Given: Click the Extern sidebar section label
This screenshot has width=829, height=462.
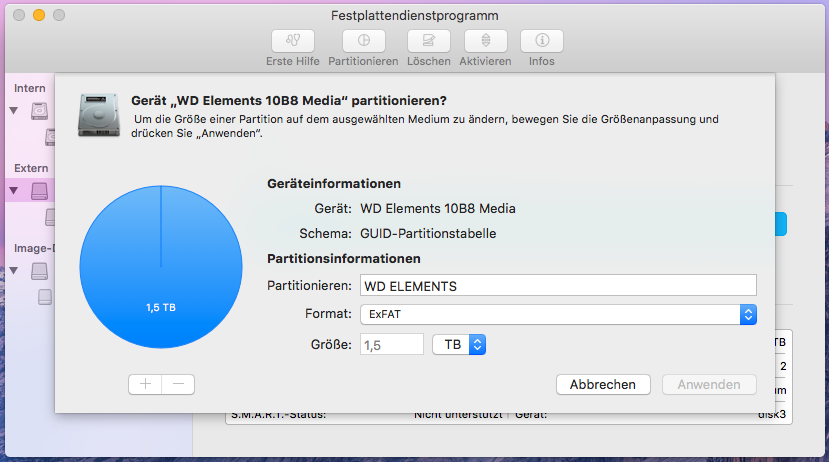Looking at the screenshot, I should [31, 168].
